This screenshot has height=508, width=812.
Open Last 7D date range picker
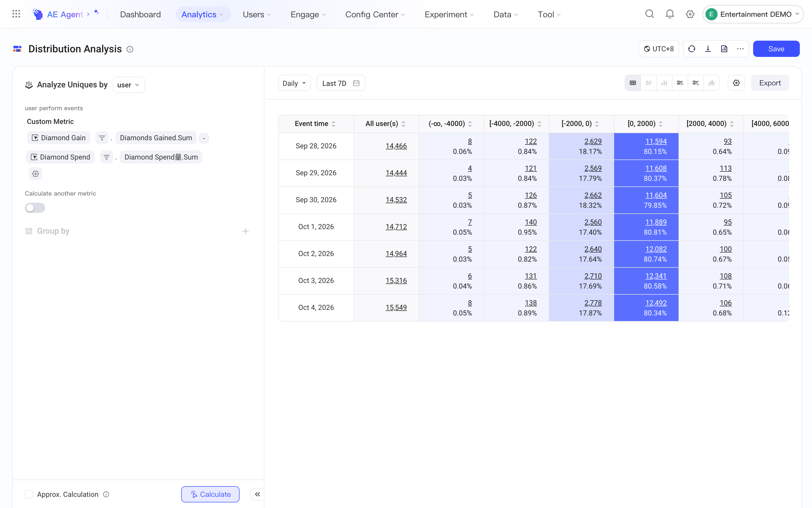[x=341, y=83]
